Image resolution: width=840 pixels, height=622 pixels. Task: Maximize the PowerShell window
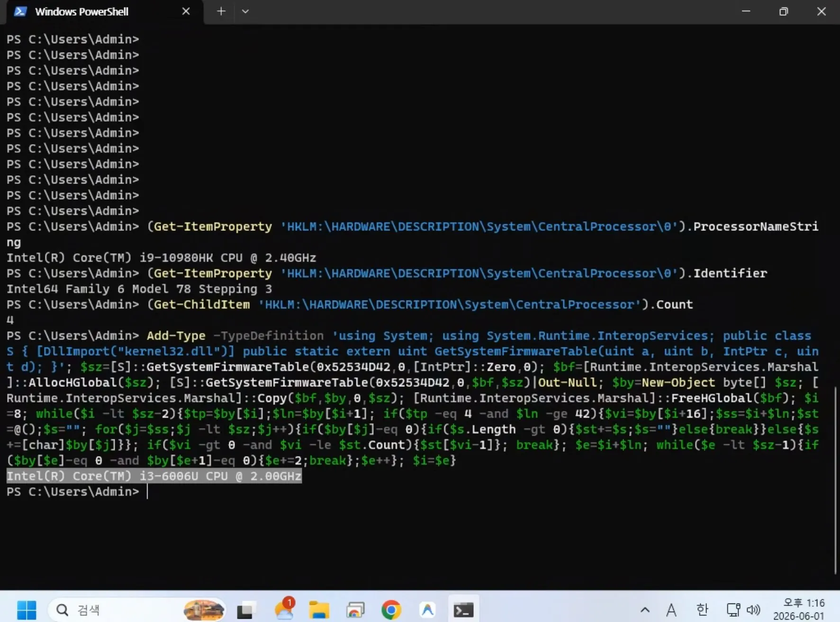point(784,11)
